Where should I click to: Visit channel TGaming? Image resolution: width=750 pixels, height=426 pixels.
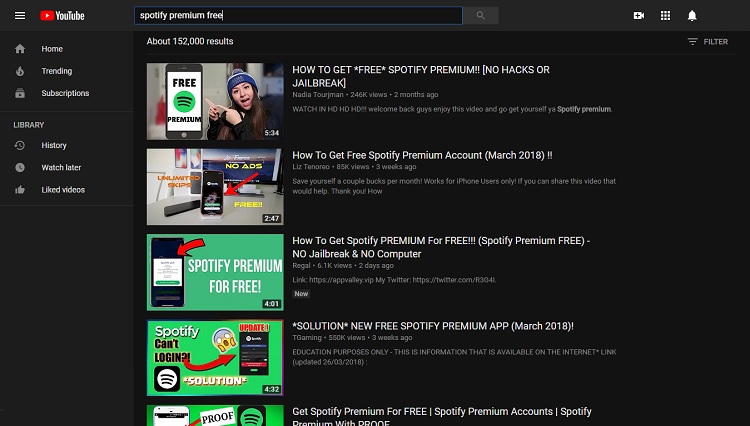[307, 338]
